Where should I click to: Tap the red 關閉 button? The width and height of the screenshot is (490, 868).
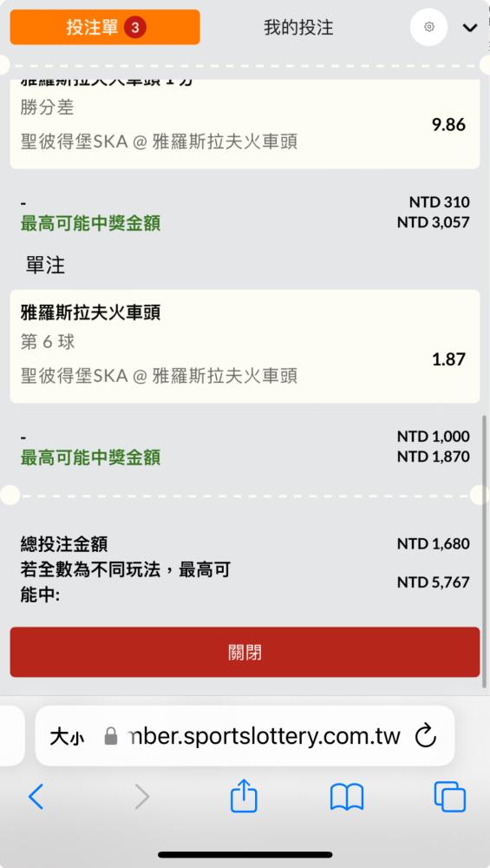tap(245, 652)
